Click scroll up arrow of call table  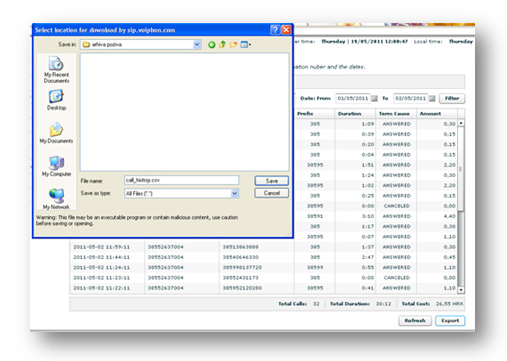tap(461, 123)
